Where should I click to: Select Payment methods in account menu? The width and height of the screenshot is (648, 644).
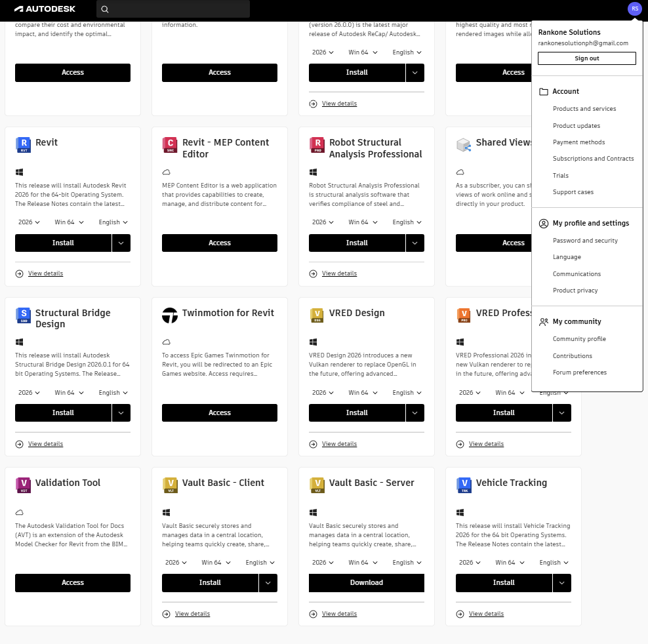[578, 142]
